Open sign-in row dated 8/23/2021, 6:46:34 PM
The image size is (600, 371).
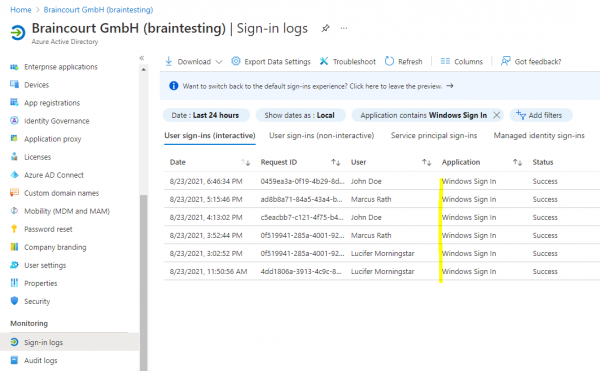382,181
